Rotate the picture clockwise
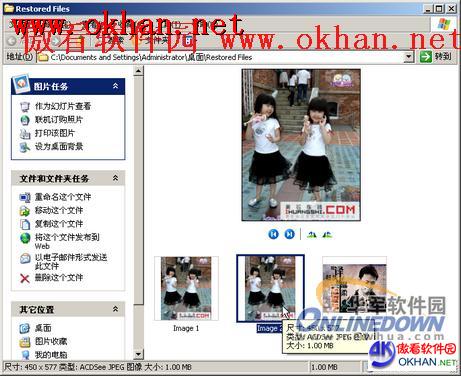Screen dimensions: 461x376 click(x=312, y=235)
